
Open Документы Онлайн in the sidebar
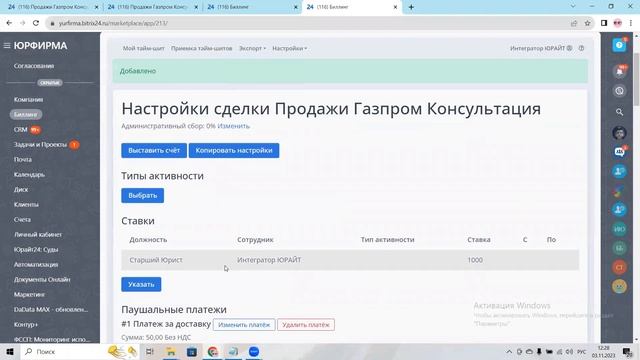tap(42, 280)
